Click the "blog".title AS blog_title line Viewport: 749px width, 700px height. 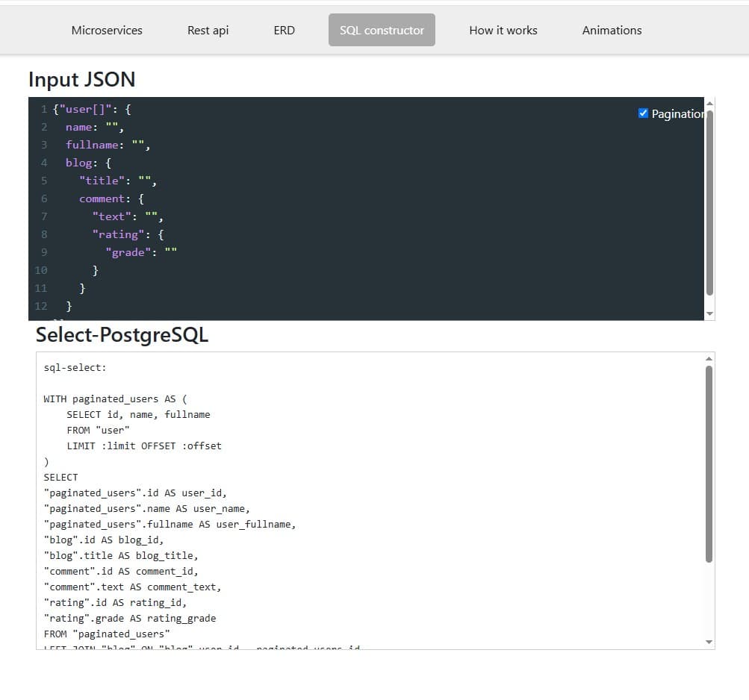pos(121,556)
